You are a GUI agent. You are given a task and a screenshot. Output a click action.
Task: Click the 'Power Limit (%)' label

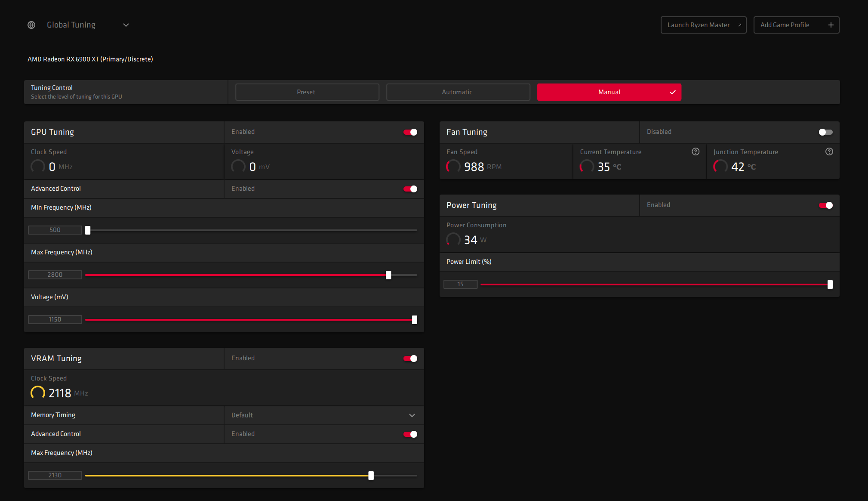469,262
